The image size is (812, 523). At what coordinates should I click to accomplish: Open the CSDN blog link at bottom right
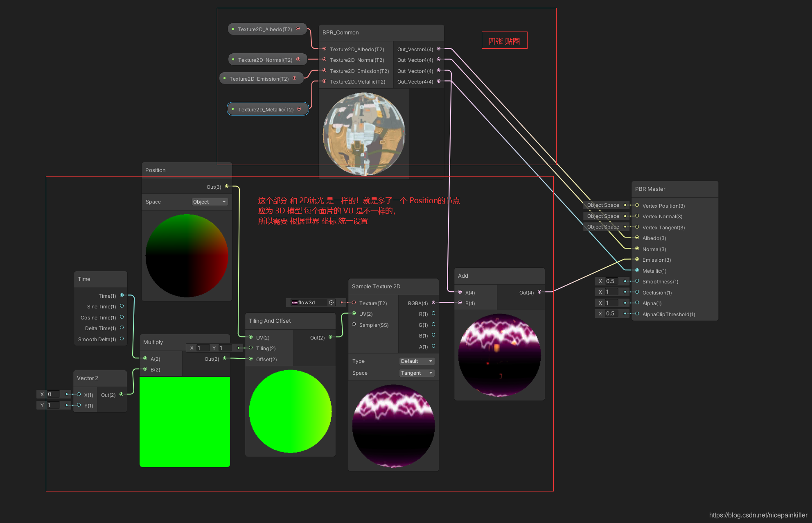coord(759,515)
